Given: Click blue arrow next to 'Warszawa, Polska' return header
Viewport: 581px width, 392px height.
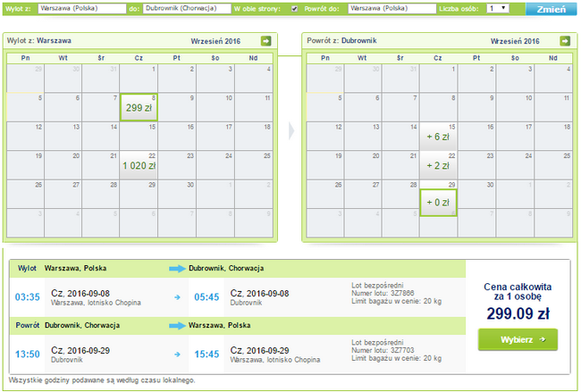Looking at the screenshot, I should coord(177,325).
